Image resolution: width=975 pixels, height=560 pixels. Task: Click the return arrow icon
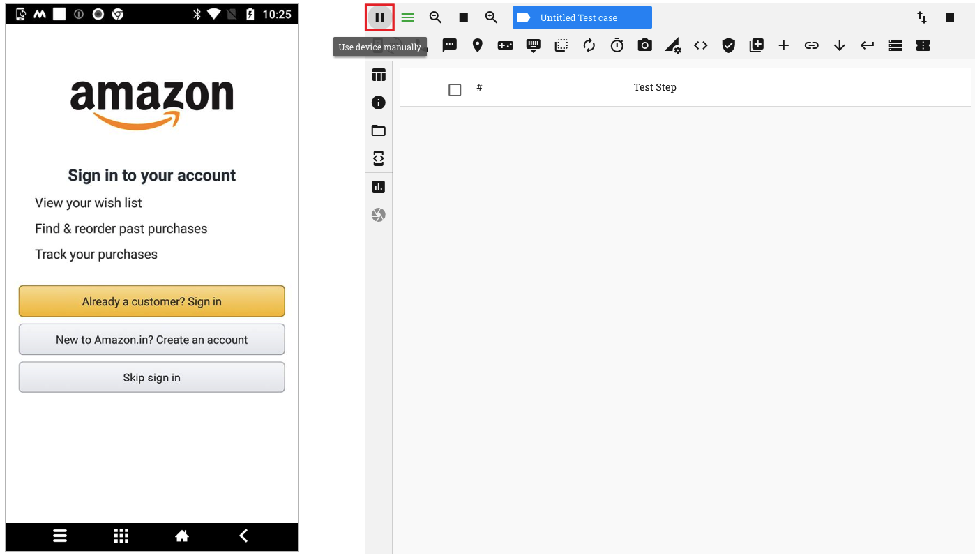[x=868, y=45]
